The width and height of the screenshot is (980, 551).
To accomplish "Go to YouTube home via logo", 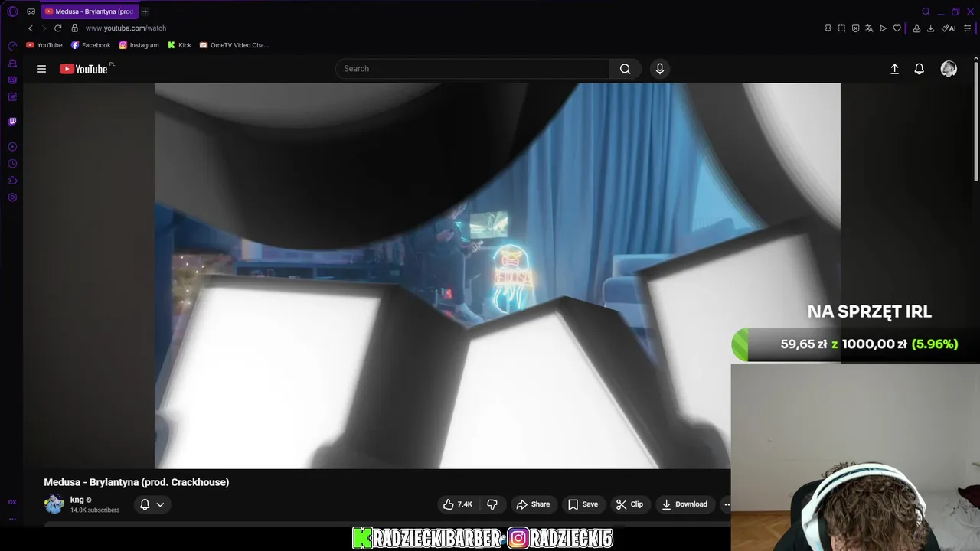I will [x=84, y=69].
